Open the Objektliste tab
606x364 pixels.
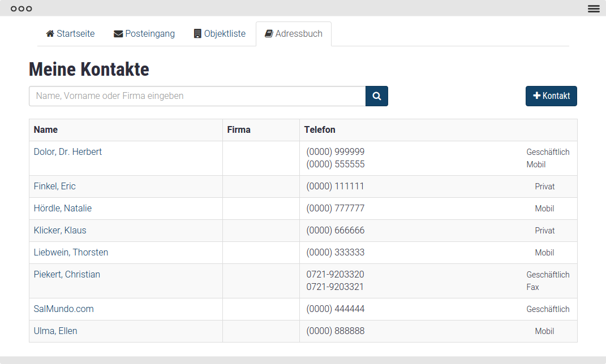(x=225, y=34)
